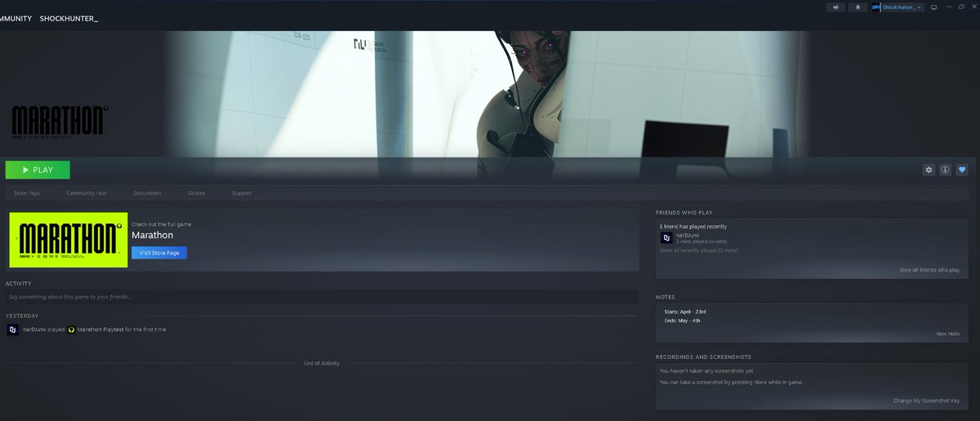Click Change My Screenshot Key link

[x=926, y=401]
